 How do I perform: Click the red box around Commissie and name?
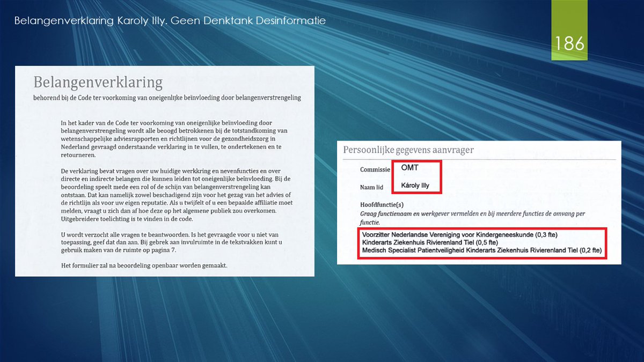[416, 160]
